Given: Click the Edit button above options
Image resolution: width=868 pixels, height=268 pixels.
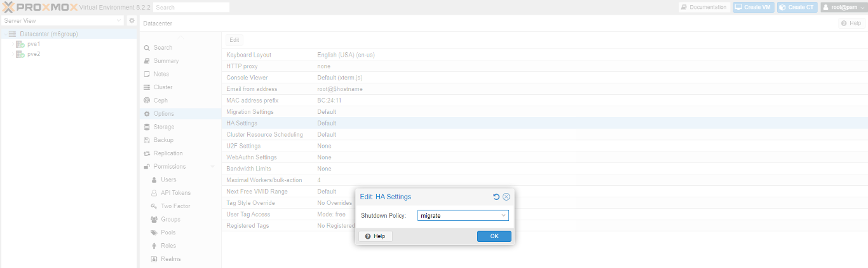Looking at the screenshot, I should click(234, 39).
